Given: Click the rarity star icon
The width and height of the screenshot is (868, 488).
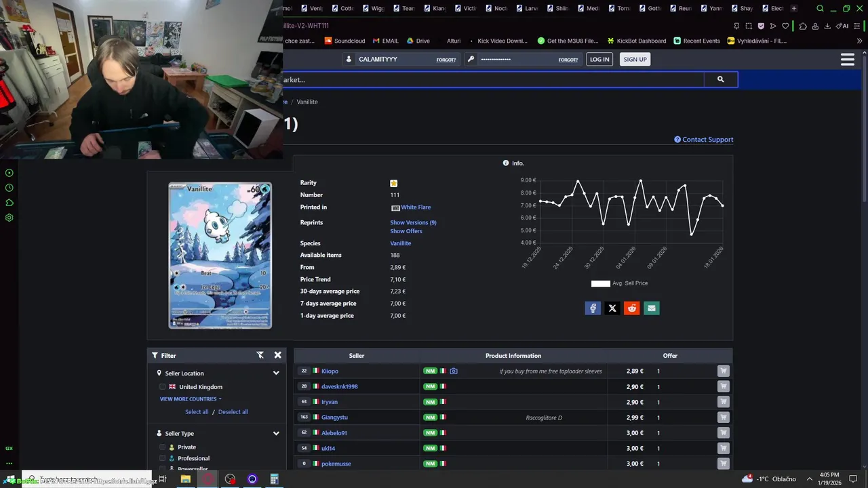Looking at the screenshot, I should pos(394,183).
